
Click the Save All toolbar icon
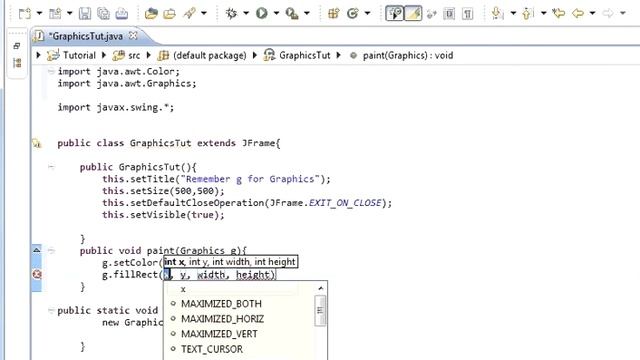click(103, 13)
